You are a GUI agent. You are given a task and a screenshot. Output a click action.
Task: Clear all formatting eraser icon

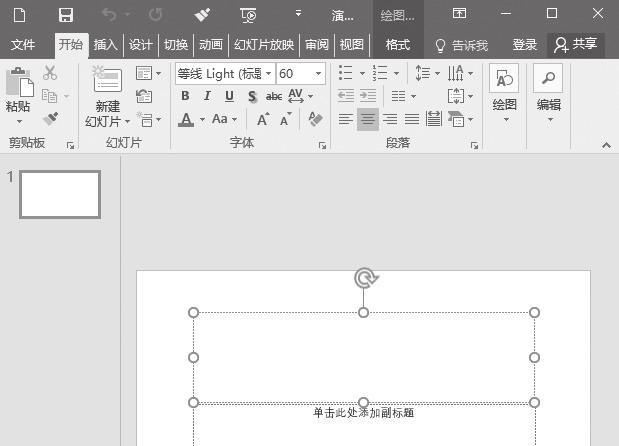click(315, 119)
